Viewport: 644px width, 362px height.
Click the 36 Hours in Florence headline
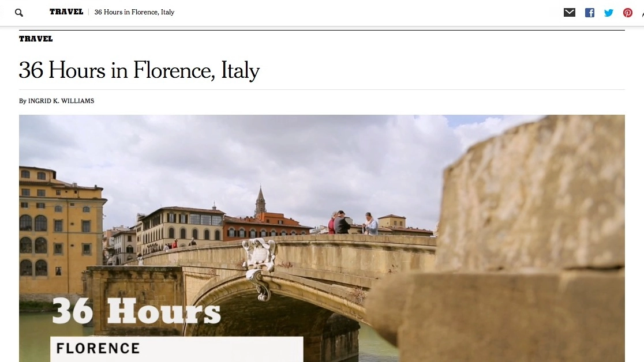[139, 70]
